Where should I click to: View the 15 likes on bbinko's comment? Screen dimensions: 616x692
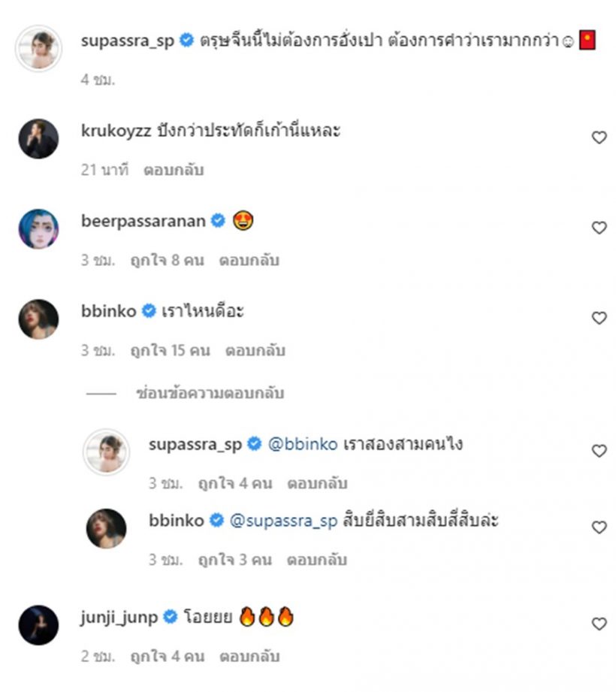click(170, 350)
